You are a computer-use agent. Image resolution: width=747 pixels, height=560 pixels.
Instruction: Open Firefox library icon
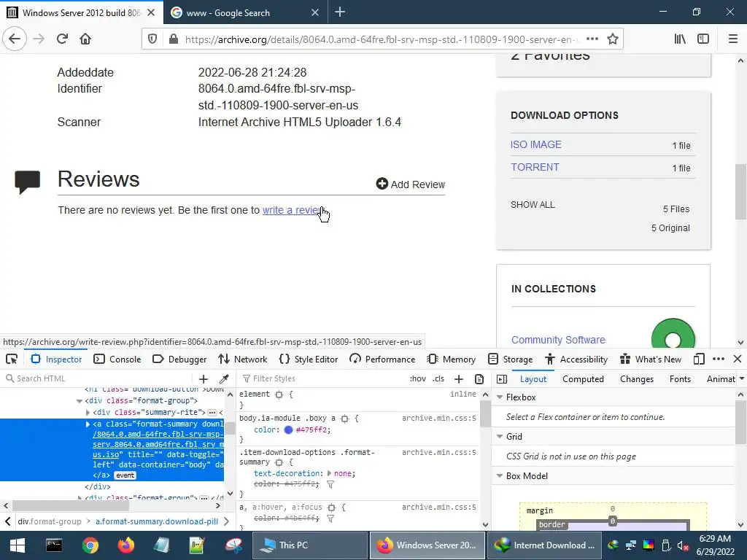tap(680, 39)
